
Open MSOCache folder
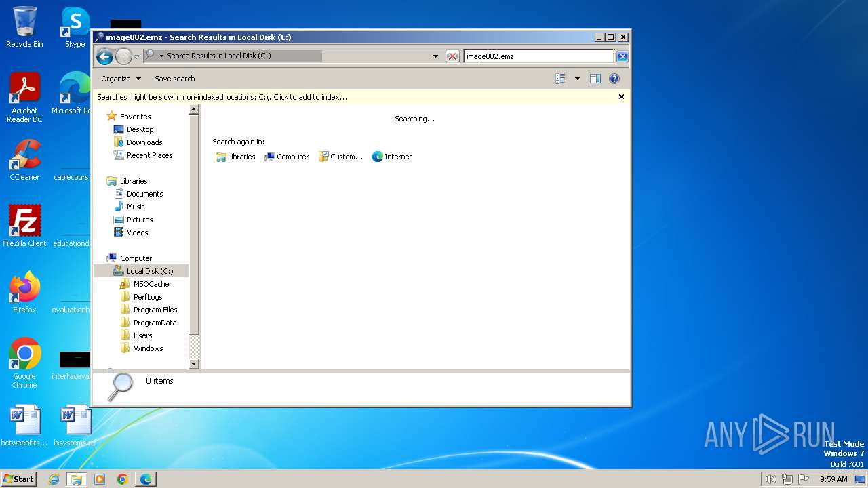(x=151, y=284)
